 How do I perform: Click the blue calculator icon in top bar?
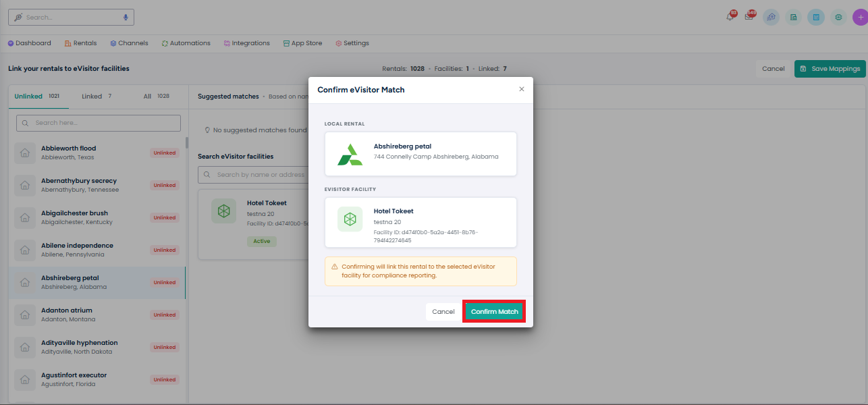[816, 17]
